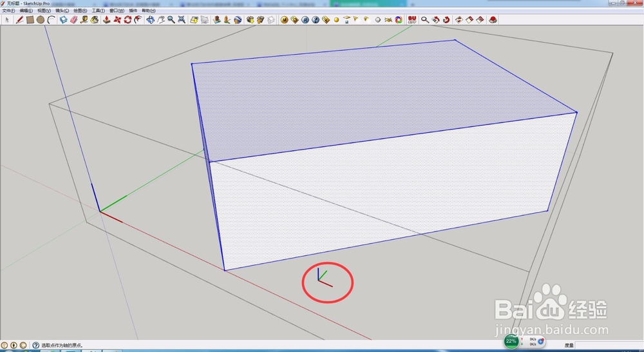
Task: Click the Zoom Extents icon
Action: coord(182,20)
